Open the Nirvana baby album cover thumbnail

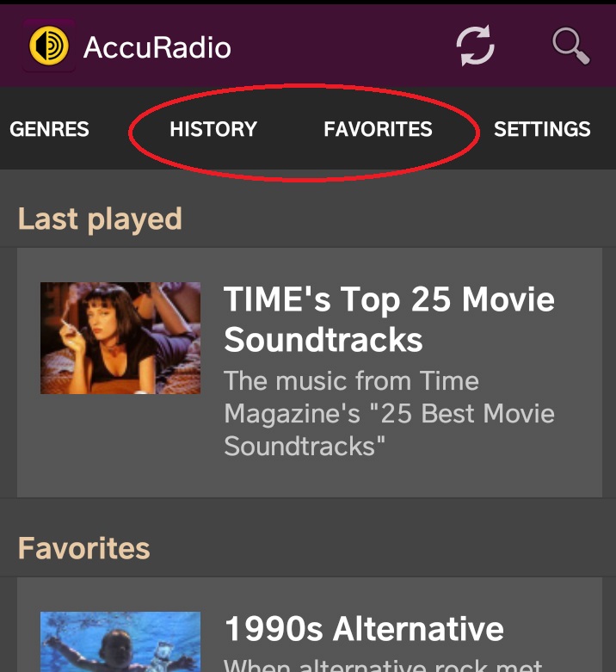coord(120,642)
